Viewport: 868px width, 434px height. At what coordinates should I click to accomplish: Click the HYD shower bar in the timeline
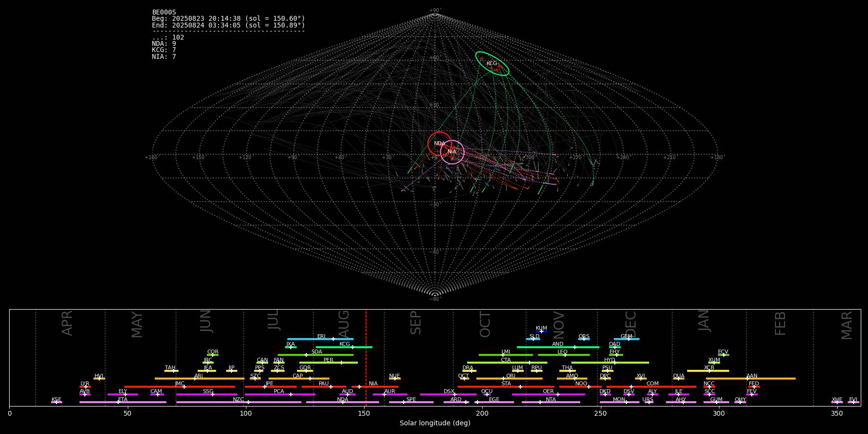(x=610, y=363)
